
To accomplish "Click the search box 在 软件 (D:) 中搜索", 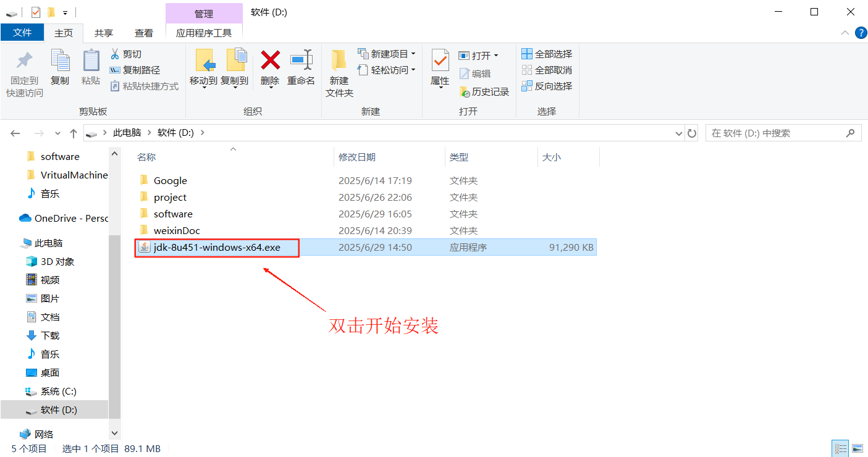I will [783, 133].
